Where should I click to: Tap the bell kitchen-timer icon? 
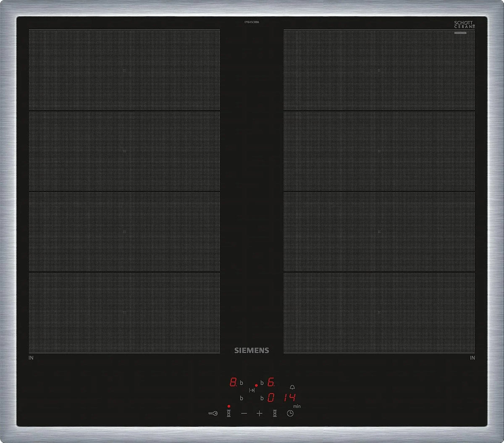pos(292,387)
